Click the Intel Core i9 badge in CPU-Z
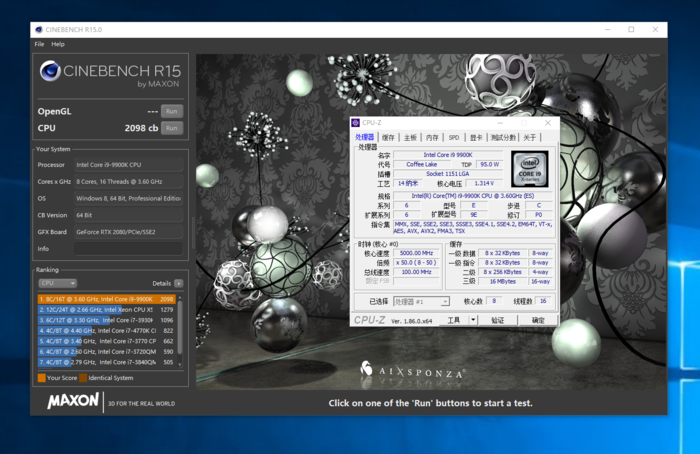700x454 pixels. point(529,169)
